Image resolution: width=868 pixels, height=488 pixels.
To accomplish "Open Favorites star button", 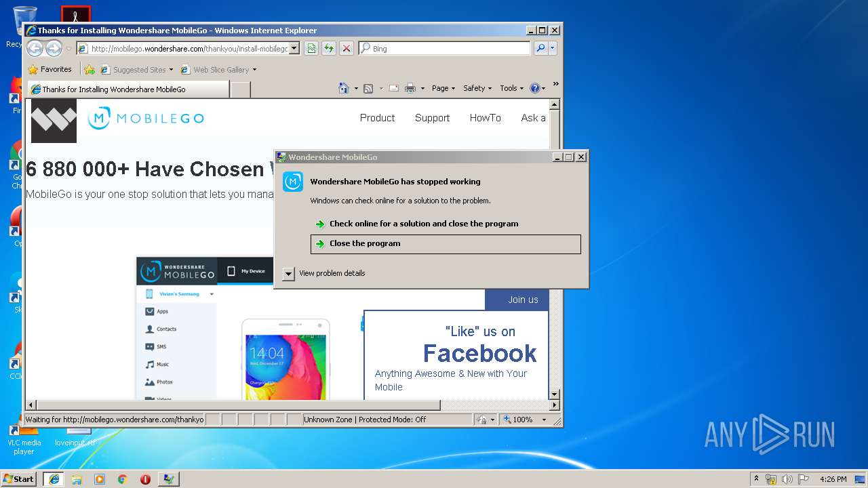I will [x=50, y=69].
